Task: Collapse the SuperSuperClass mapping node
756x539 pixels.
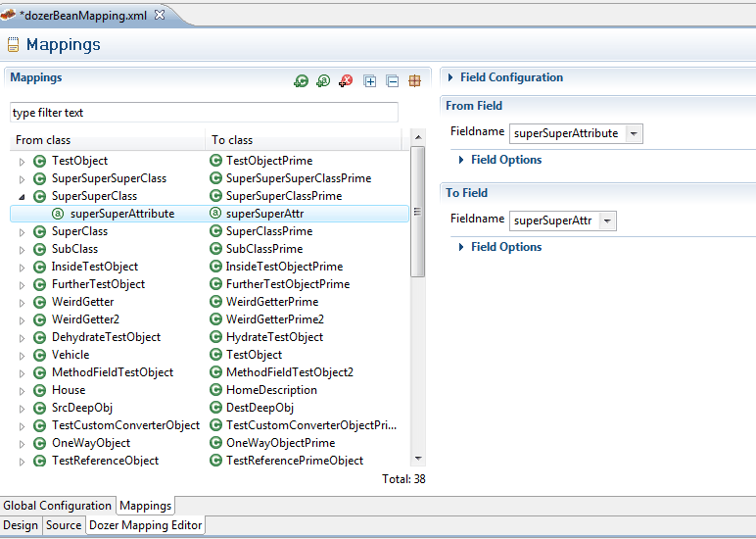Action: (22, 197)
